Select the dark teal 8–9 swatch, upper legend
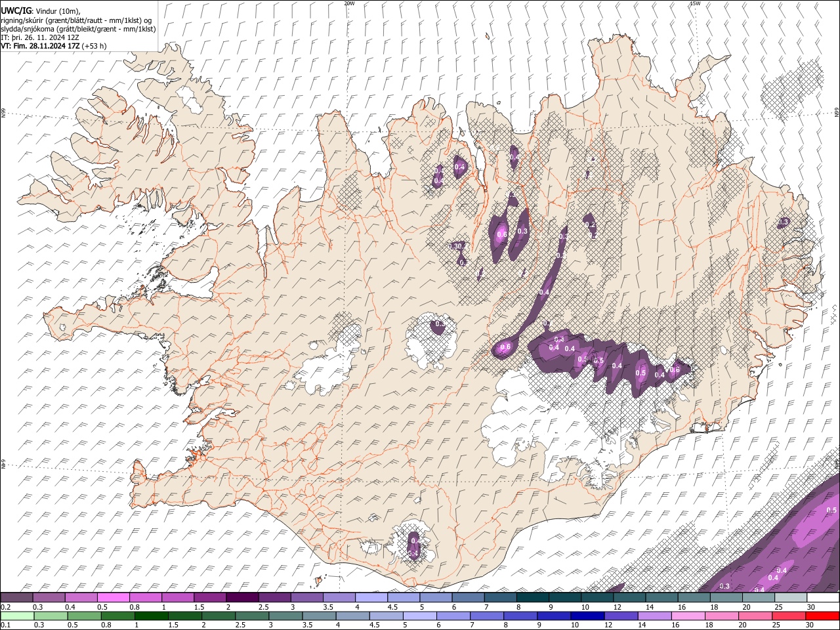Screen dimensions: 840x630 coord(532,597)
